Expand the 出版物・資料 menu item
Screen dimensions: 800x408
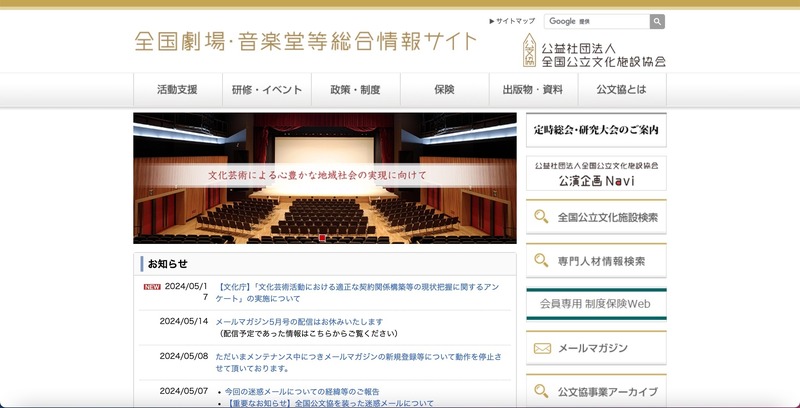click(x=533, y=90)
